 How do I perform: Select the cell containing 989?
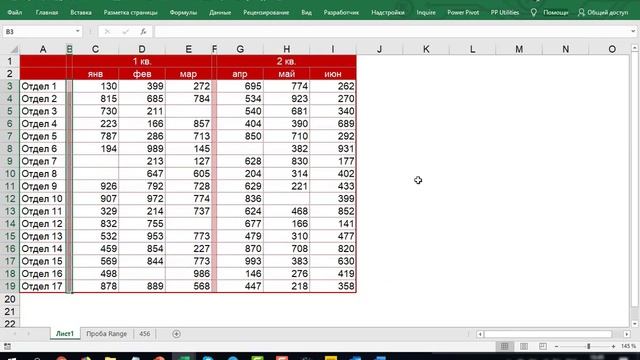[x=142, y=149]
